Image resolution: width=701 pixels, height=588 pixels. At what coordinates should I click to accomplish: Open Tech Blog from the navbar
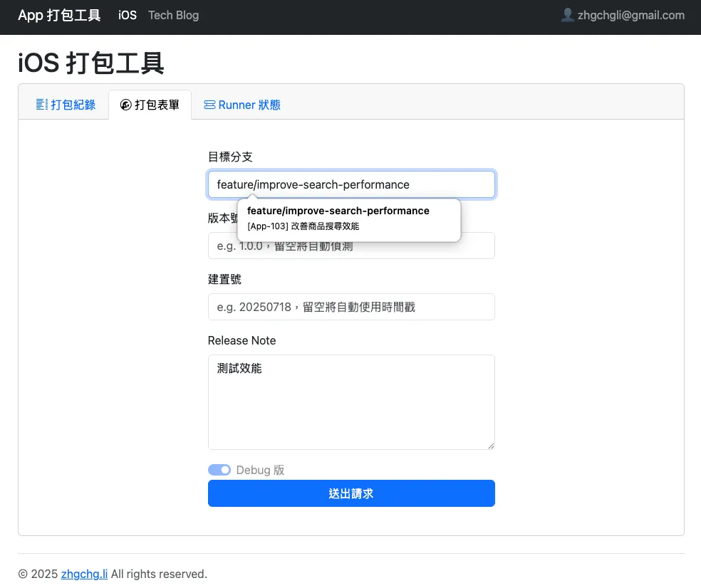pos(173,15)
